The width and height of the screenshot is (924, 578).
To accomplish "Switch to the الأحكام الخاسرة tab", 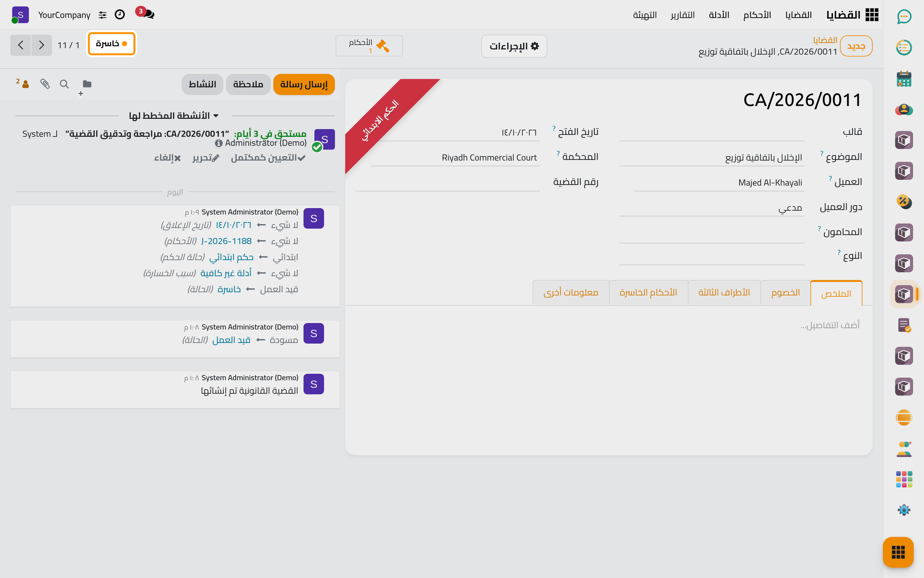I will [648, 293].
